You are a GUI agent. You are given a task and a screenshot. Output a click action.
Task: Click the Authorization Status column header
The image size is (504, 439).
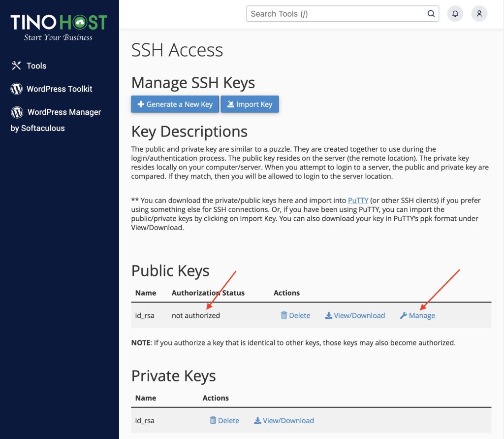[x=208, y=293]
